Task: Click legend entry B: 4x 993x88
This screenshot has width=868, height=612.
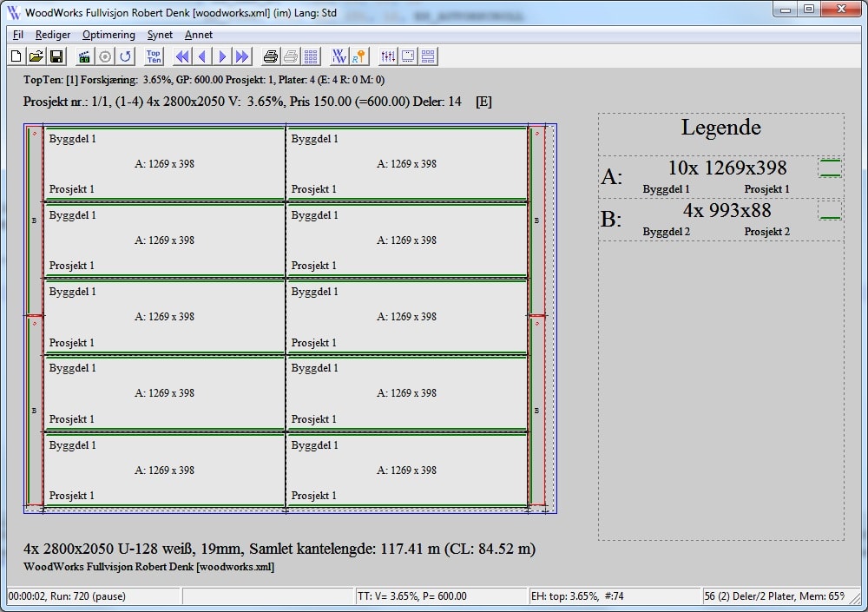Action: [x=720, y=220]
